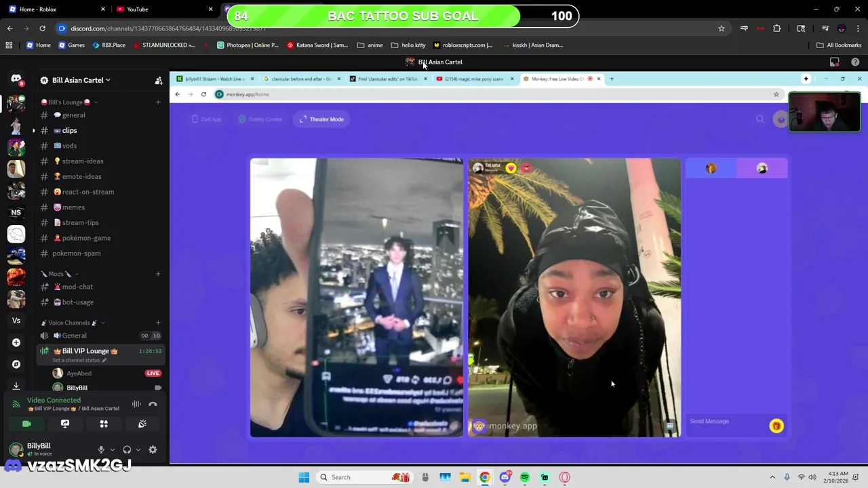Open react-on-stream channel
Viewport: 868px width, 488px height.
point(100,192)
